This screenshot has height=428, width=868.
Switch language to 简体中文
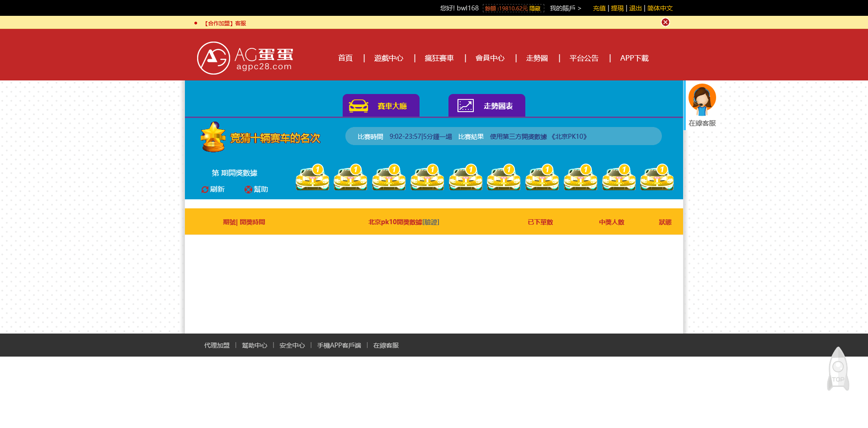[660, 8]
